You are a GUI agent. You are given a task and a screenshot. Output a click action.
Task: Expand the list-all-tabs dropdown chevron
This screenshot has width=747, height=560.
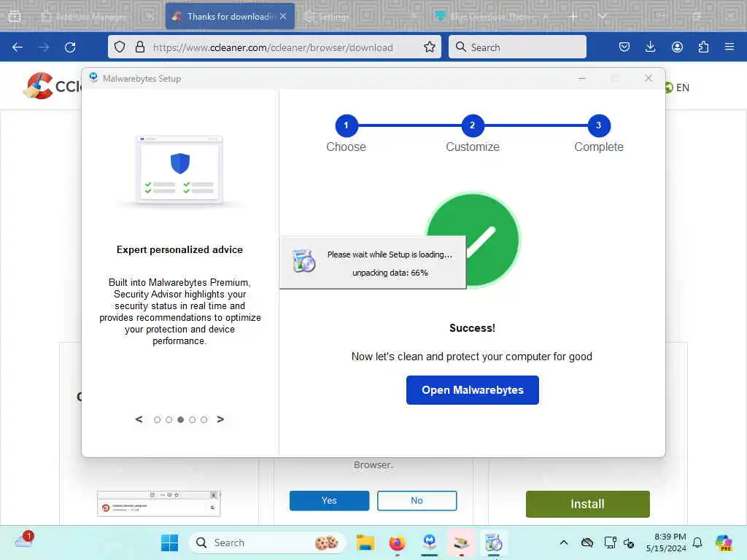602,17
